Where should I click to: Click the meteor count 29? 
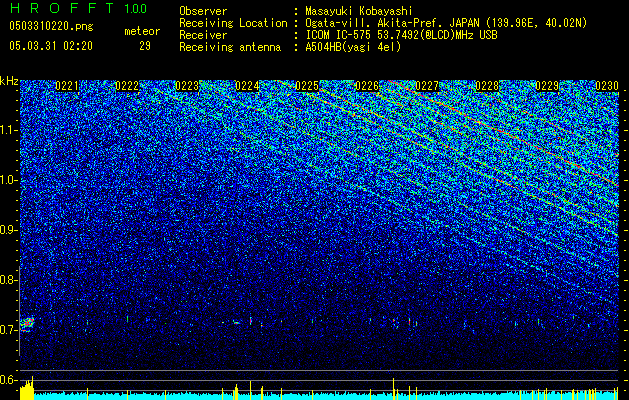(x=145, y=46)
